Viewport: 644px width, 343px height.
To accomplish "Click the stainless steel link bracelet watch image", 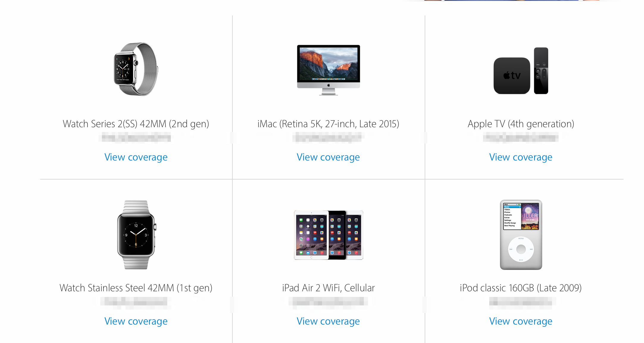I will click(136, 235).
